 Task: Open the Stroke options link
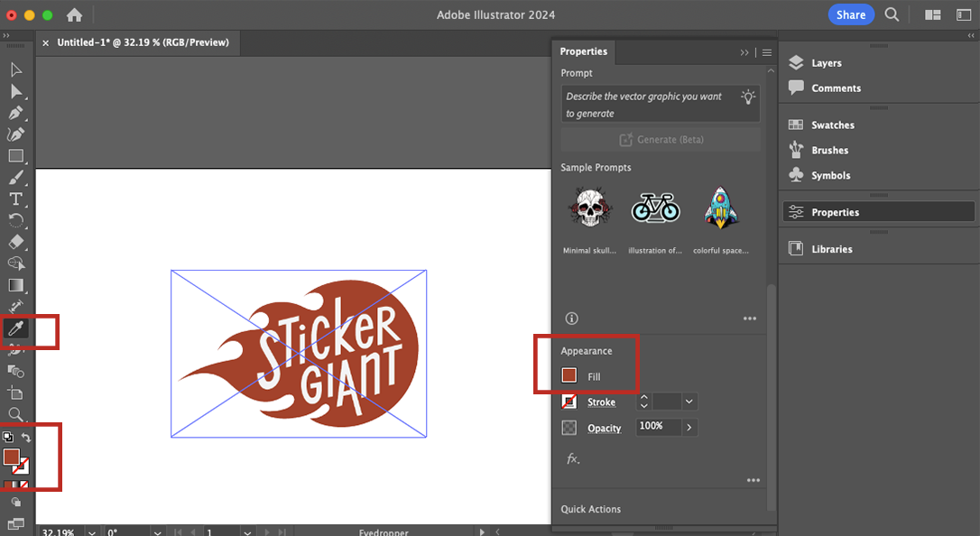pos(601,402)
